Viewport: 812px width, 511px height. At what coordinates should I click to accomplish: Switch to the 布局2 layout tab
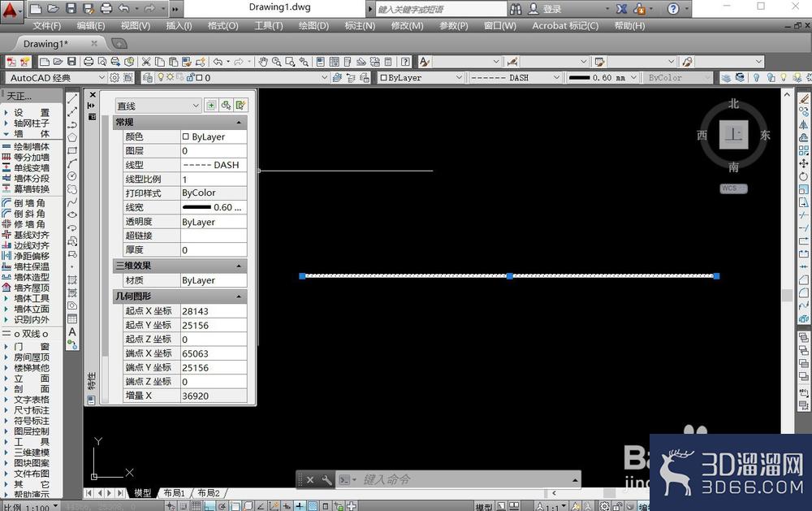[x=209, y=493]
